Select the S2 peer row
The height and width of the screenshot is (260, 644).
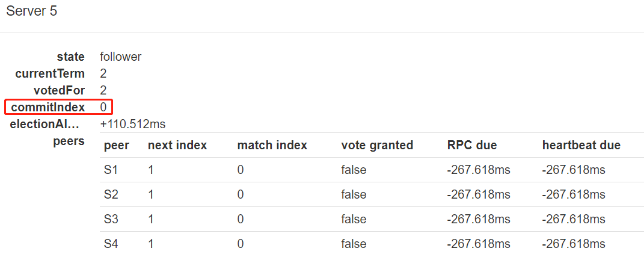pyautogui.click(x=372, y=194)
